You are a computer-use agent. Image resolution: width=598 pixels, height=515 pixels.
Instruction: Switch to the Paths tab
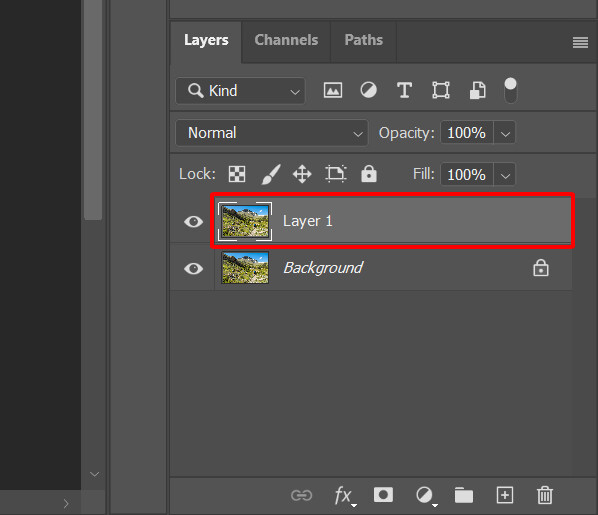(363, 40)
